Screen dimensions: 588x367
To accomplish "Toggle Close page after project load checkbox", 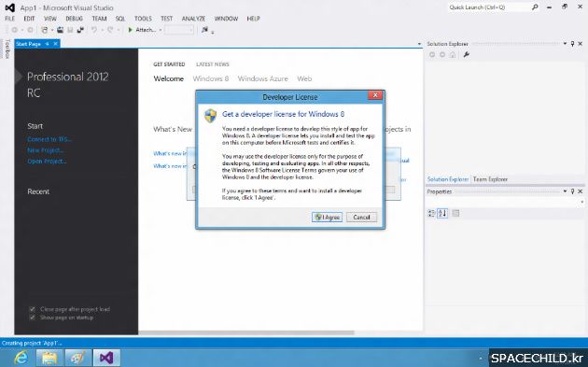I will pyautogui.click(x=33, y=309).
